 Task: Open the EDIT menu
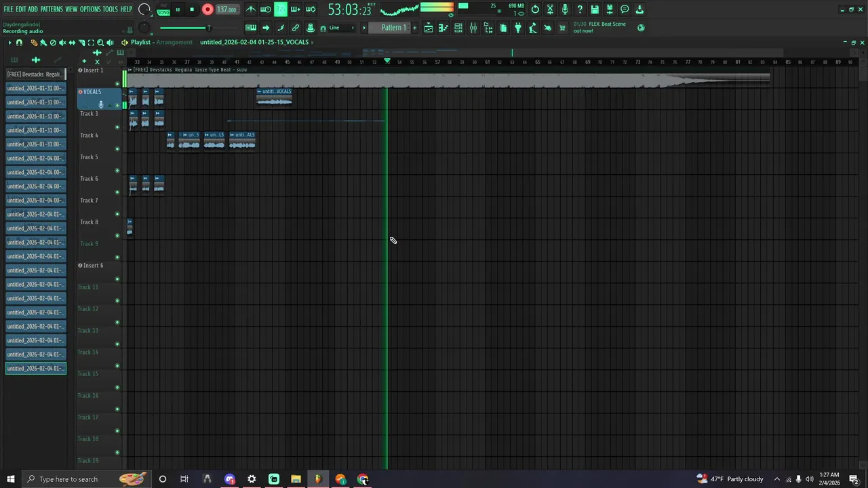coord(21,9)
